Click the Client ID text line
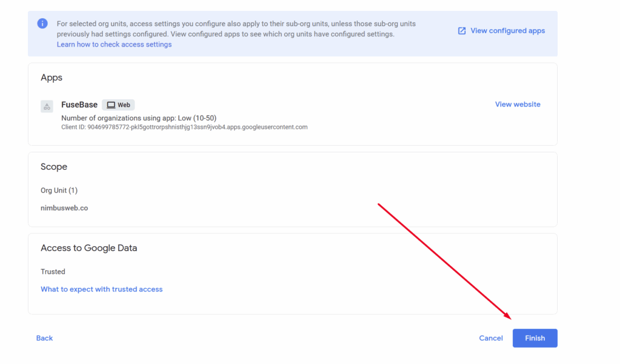Viewport: 620px width, 364px height. pyautogui.click(x=184, y=128)
